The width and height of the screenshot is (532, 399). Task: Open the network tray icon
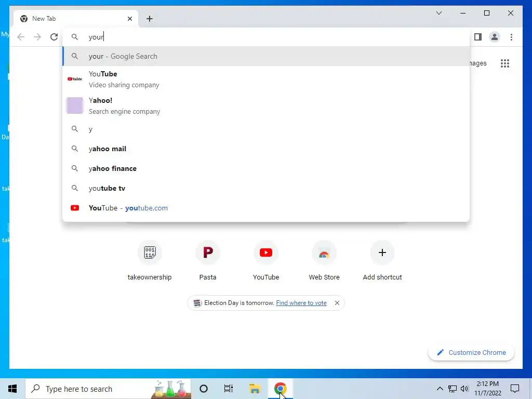tap(453, 389)
